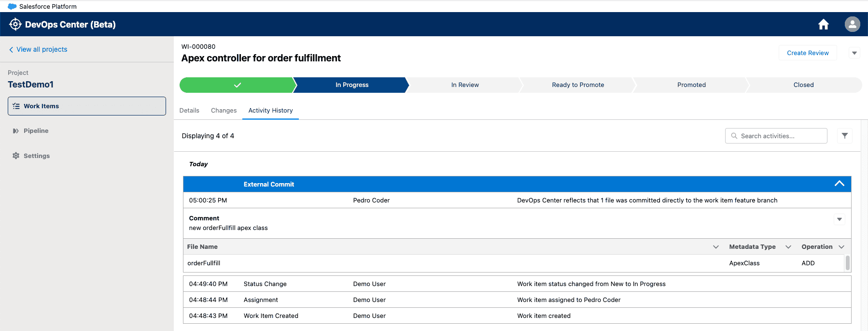Open dropdown next to Create Review
Image resolution: width=868 pixels, height=331 pixels.
click(x=854, y=53)
